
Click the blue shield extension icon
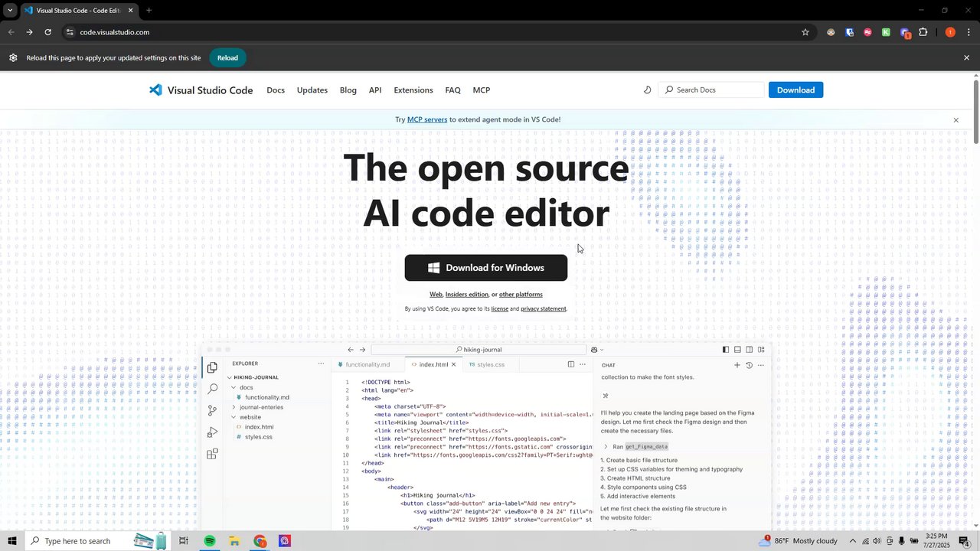[x=849, y=32]
